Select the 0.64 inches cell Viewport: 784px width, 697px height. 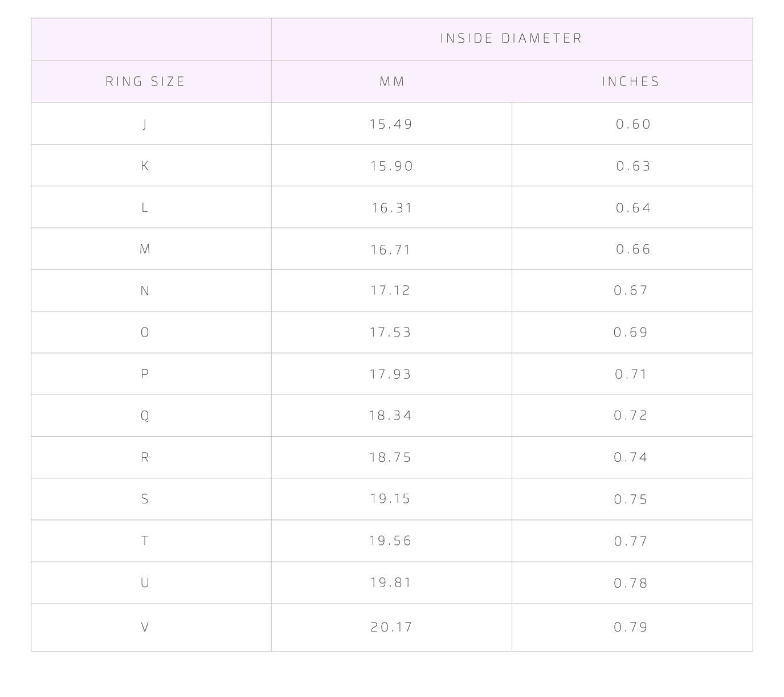pyautogui.click(x=632, y=207)
